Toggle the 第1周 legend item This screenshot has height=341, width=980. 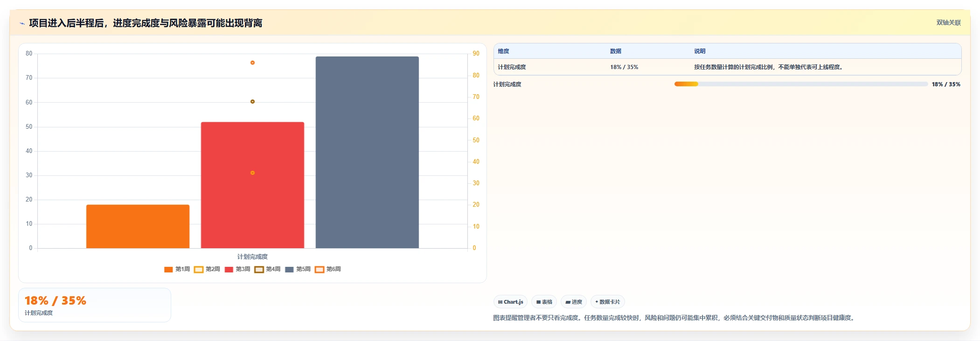177,269
